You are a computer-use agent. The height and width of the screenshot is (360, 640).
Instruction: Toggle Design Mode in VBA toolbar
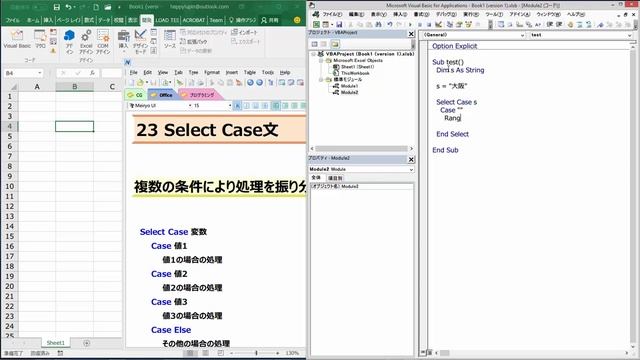(438, 24)
